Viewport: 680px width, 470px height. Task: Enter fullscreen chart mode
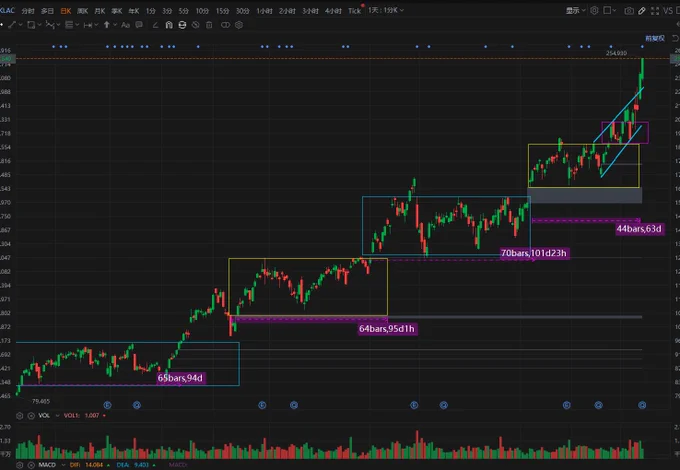tap(655, 11)
